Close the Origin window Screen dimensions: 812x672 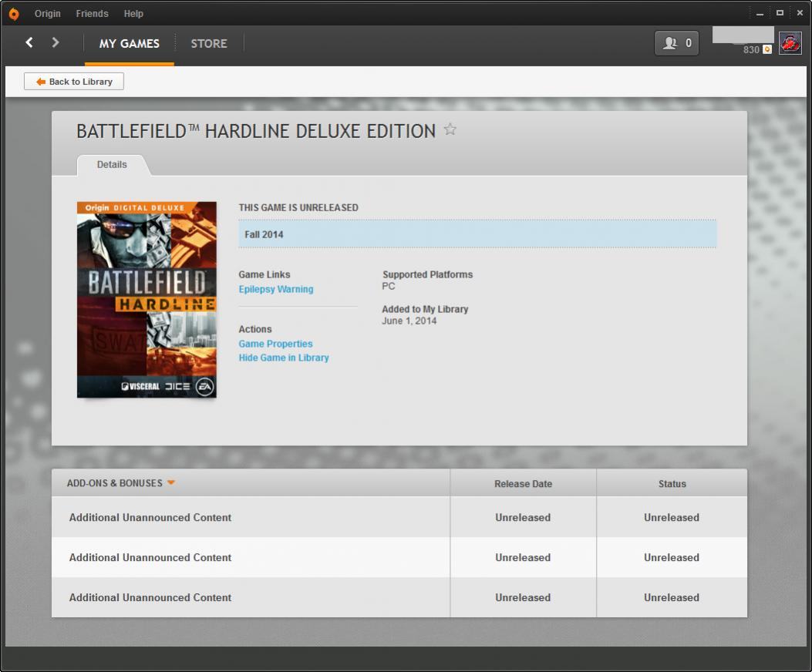tap(800, 13)
